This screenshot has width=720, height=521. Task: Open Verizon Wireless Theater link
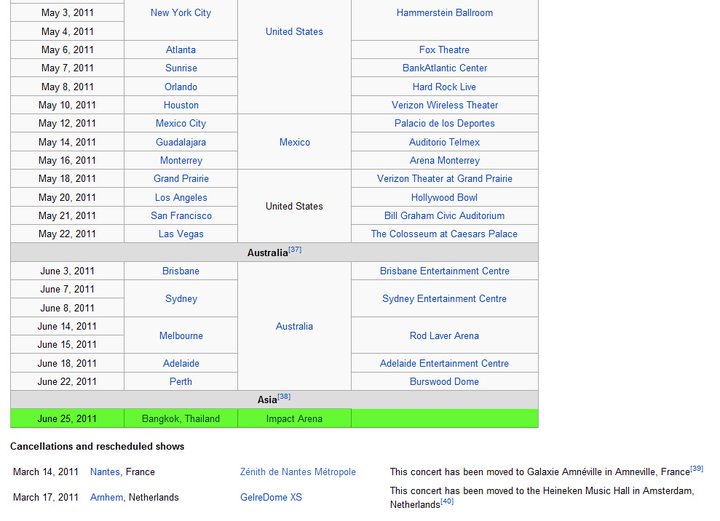444,105
